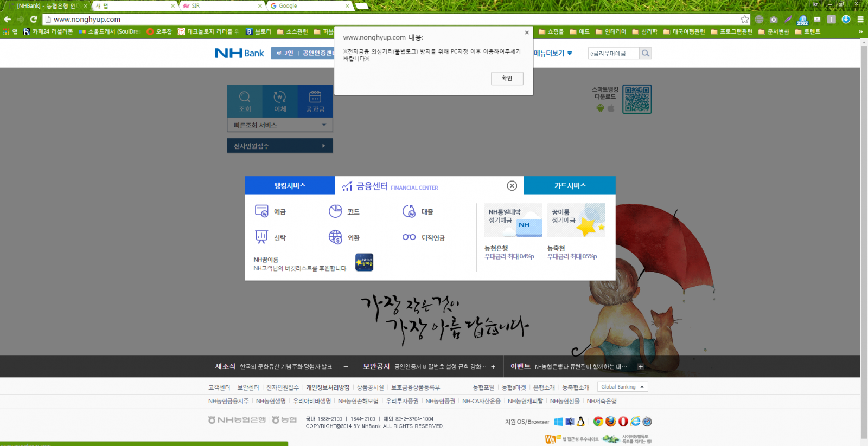Screen dimensions: 868x446
Task: Switch to the 뱅킹서비스 tab
Action: (x=290, y=185)
